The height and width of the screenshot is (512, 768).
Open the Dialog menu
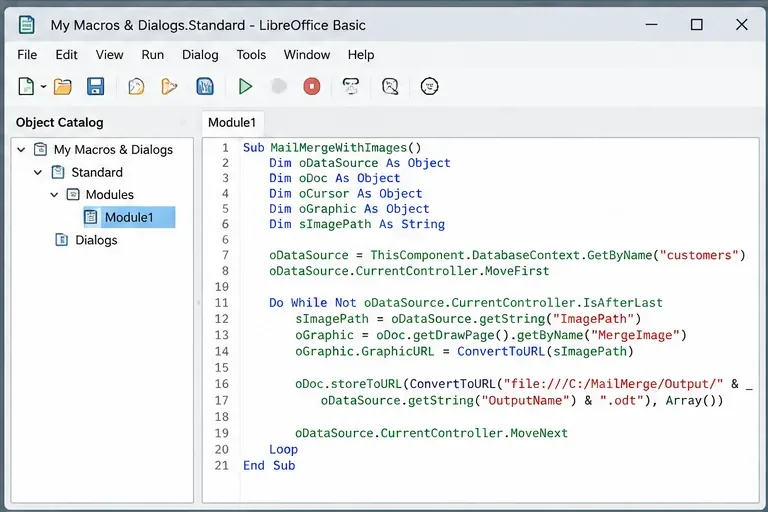pos(200,55)
